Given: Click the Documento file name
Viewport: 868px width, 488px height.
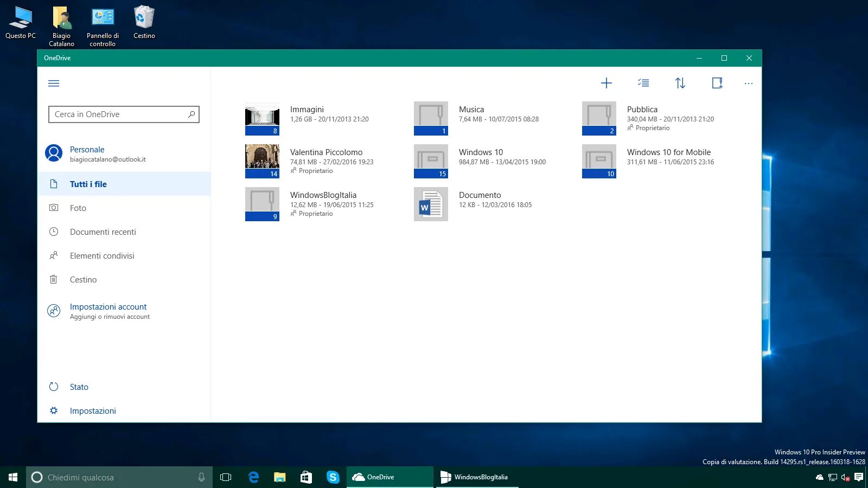Looking at the screenshot, I should tap(480, 195).
